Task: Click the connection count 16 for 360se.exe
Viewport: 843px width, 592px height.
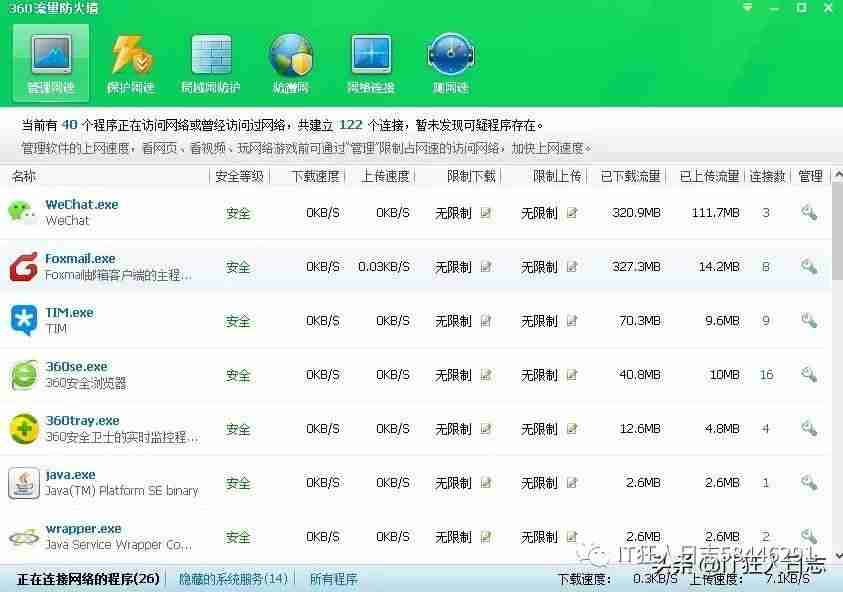Action: [768, 374]
